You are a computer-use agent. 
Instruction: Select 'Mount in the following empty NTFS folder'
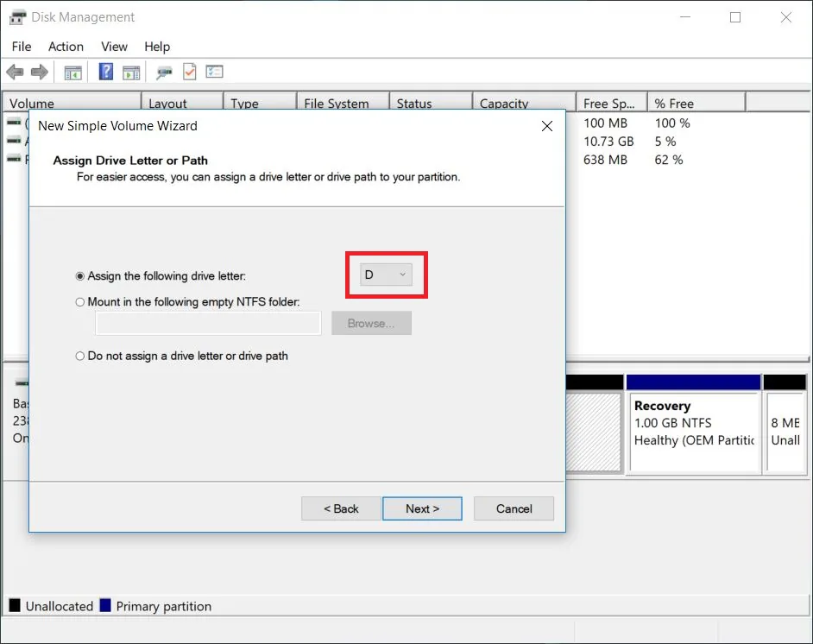click(80, 302)
